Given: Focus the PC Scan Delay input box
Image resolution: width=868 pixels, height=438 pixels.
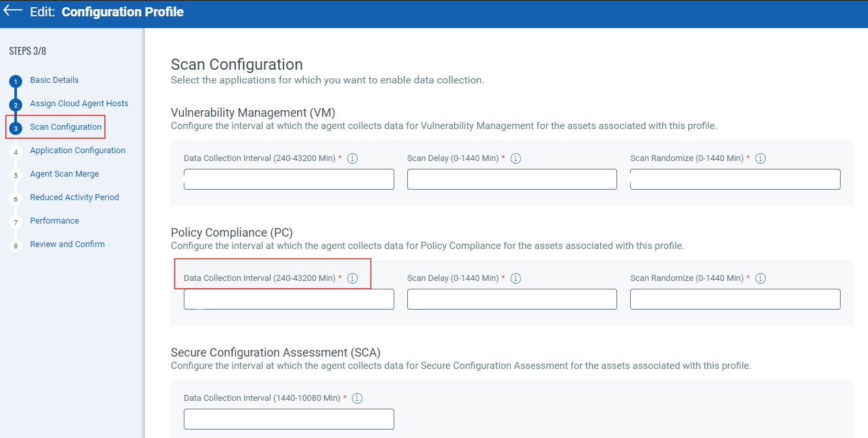Looking at the screenshot, I should point(512,299).
